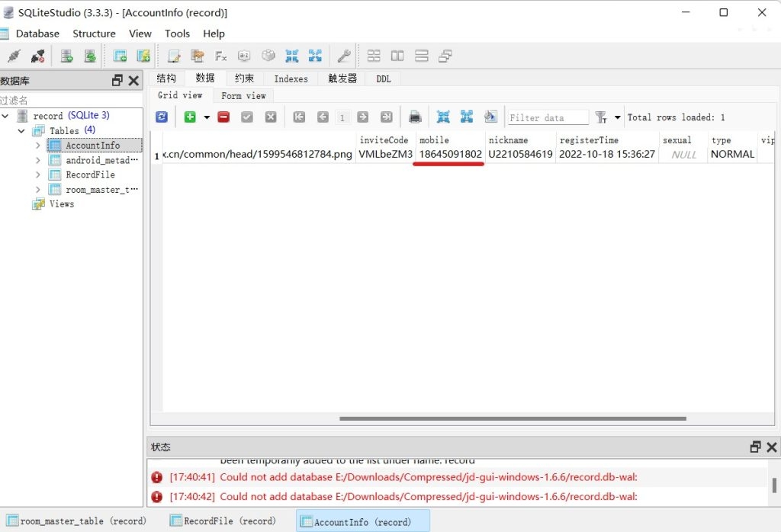Click the grid's horizontal scrollbar
This screenshot has width=781, height=532.
click(512, 418)
